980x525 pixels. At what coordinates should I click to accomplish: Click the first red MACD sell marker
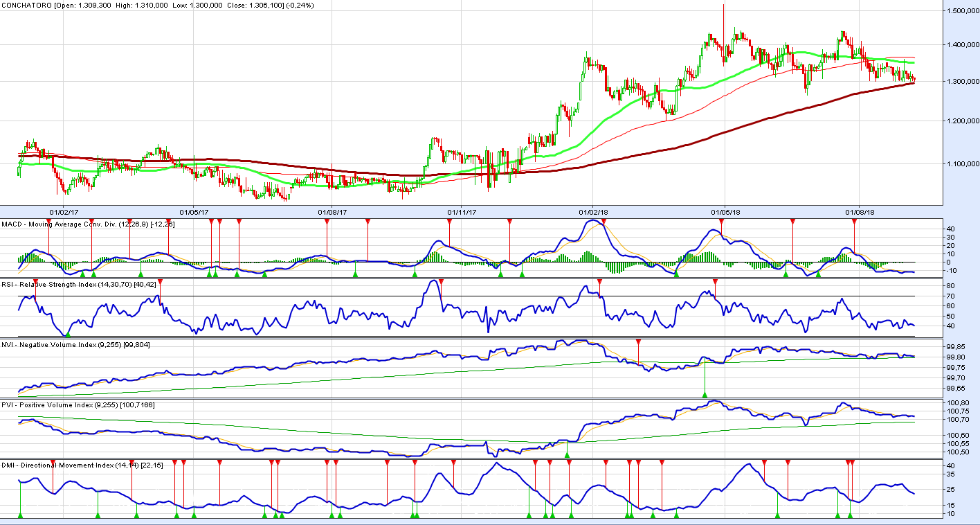(x=48, y=221)
